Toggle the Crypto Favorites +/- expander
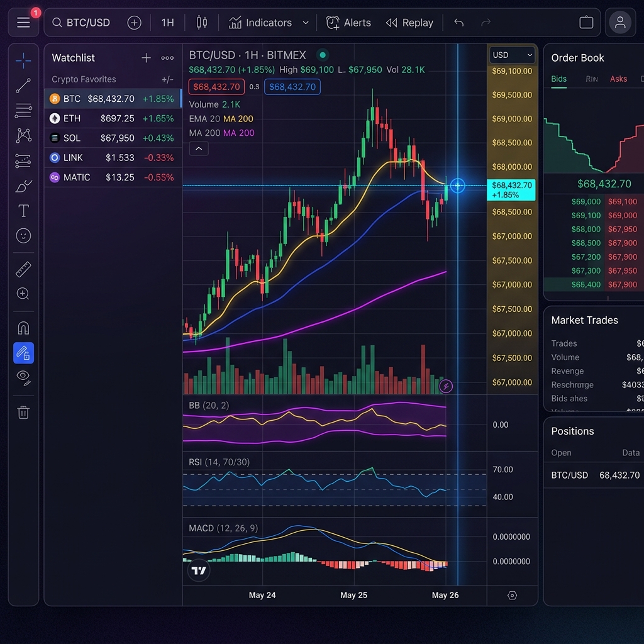This screenshot has height=644, width=644. [167, 79]
